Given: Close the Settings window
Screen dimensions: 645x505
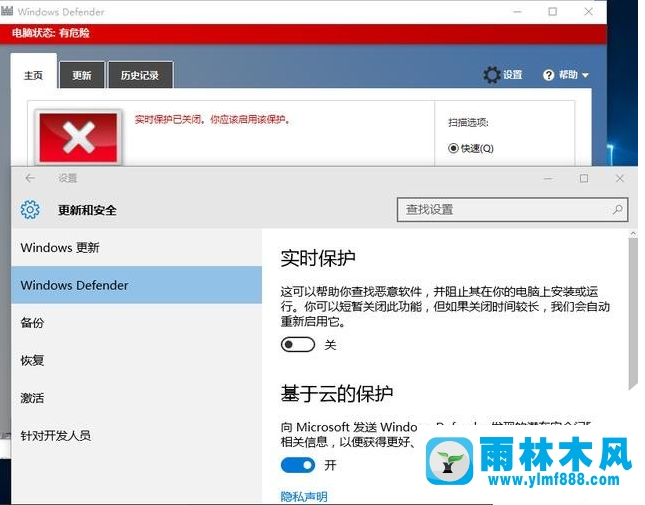Looking at the screenshot, I should 619,178.
